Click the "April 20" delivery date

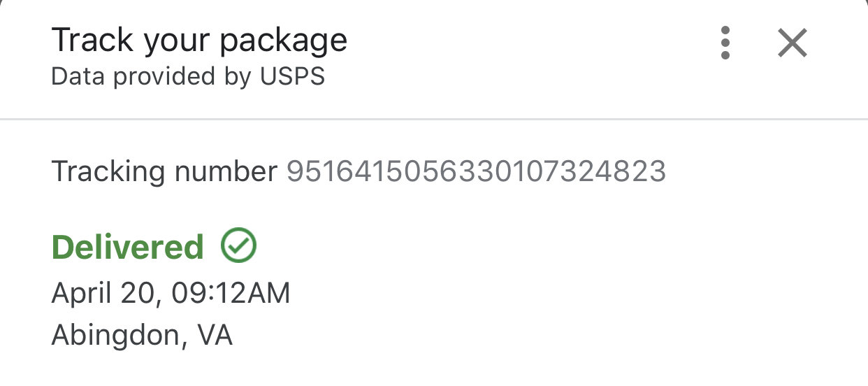point(104,294)
